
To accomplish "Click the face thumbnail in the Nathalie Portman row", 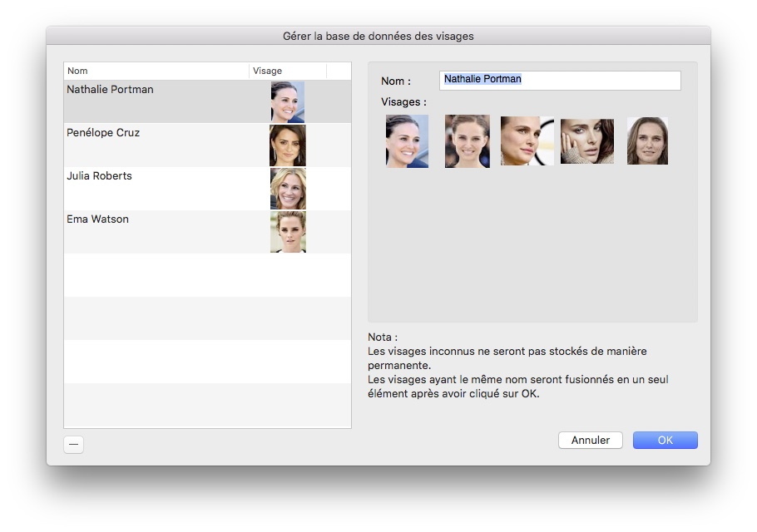I will coord(287,101).
